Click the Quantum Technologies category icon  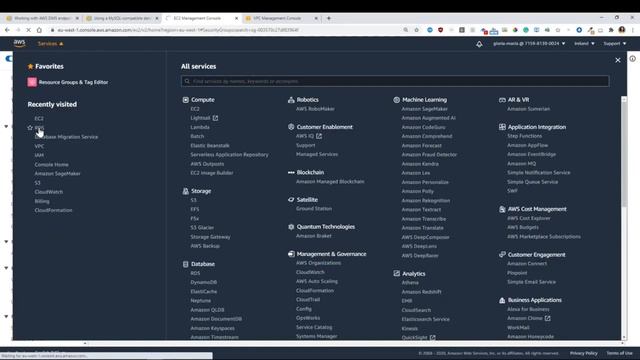coord(291,227)
